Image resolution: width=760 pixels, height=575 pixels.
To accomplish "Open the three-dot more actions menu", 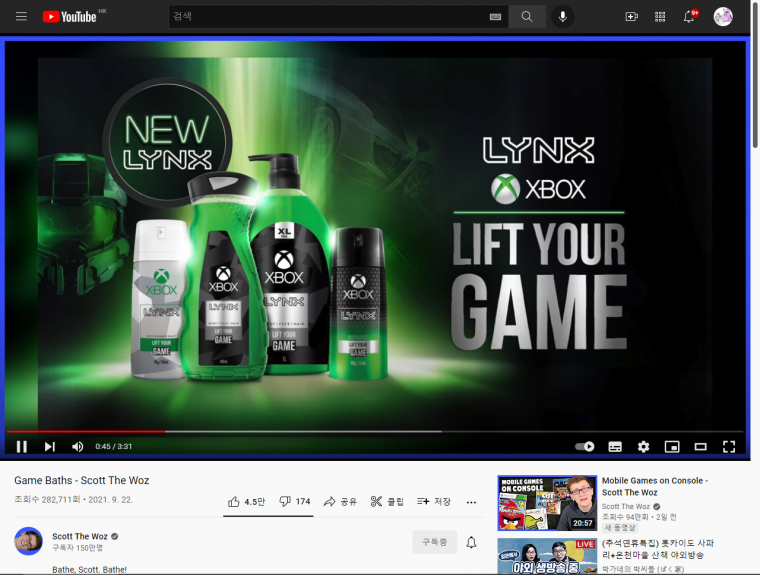I will 471,502.
